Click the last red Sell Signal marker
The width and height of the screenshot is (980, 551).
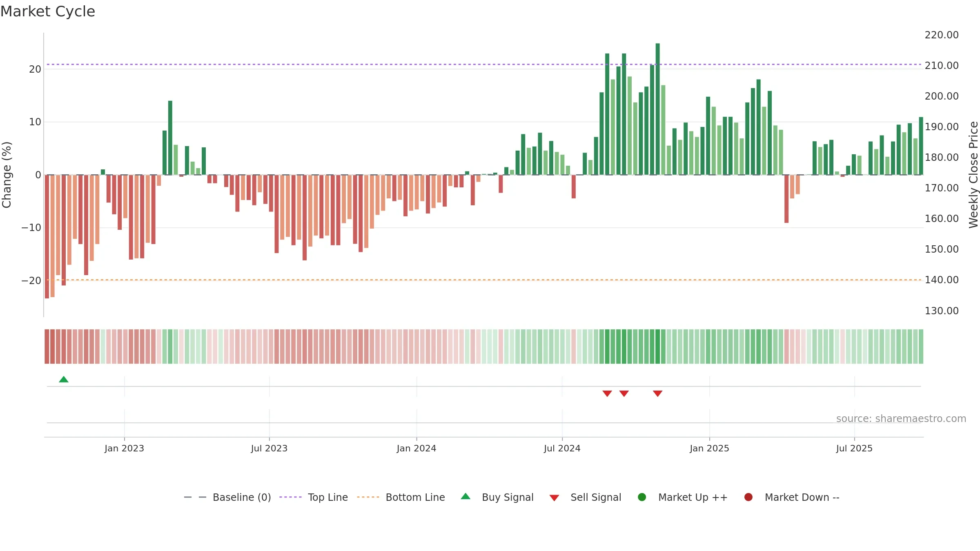[657, 393]
